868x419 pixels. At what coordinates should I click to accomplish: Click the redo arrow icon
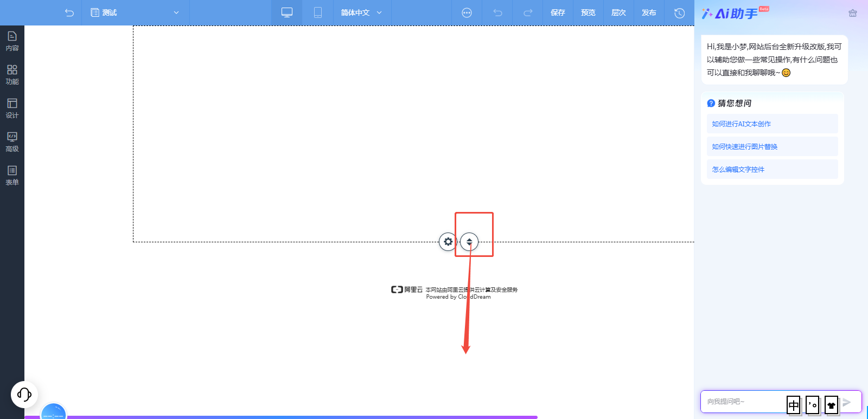[528, 12]
